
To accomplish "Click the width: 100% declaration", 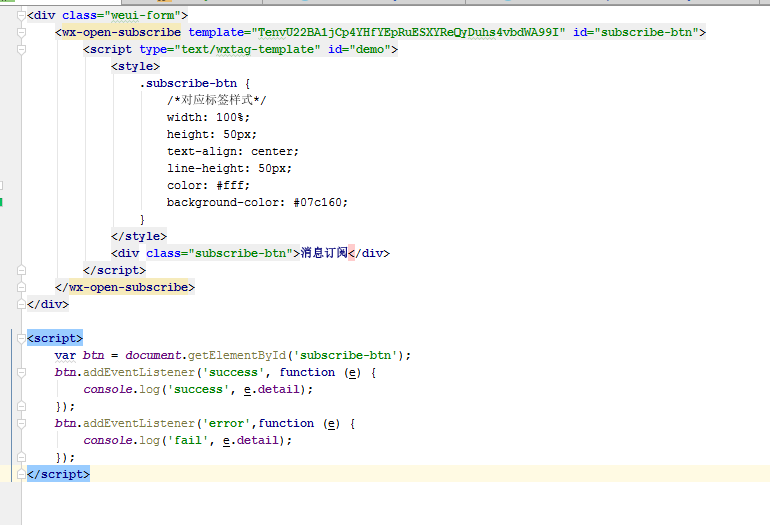I will pyautogui.click(x=208, y=117).
